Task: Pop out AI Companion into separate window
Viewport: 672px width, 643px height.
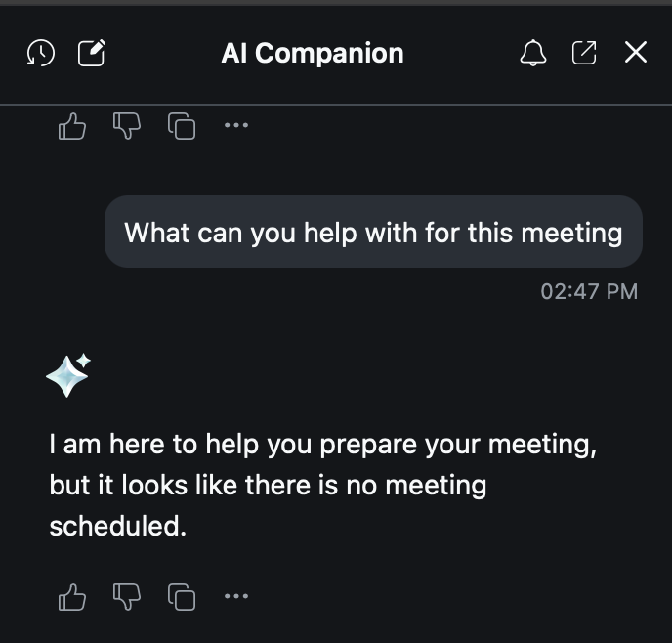Action: (x=584, y=53)
